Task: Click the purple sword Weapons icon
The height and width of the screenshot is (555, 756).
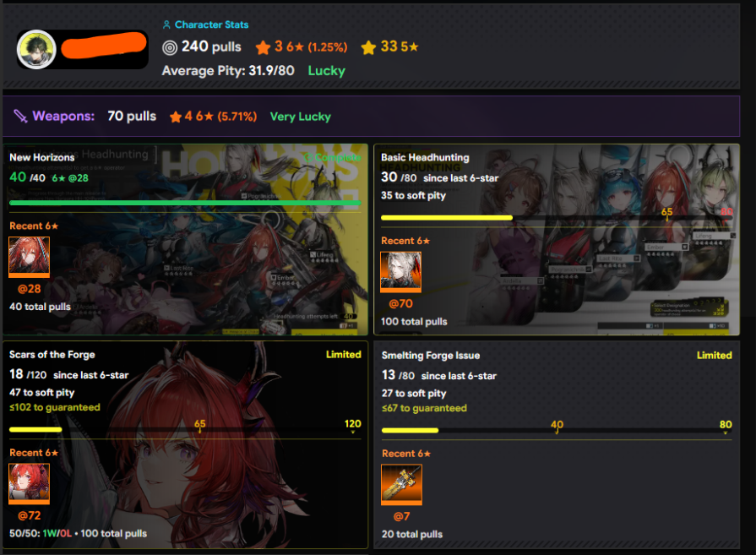Action: (x=20, y=117)
